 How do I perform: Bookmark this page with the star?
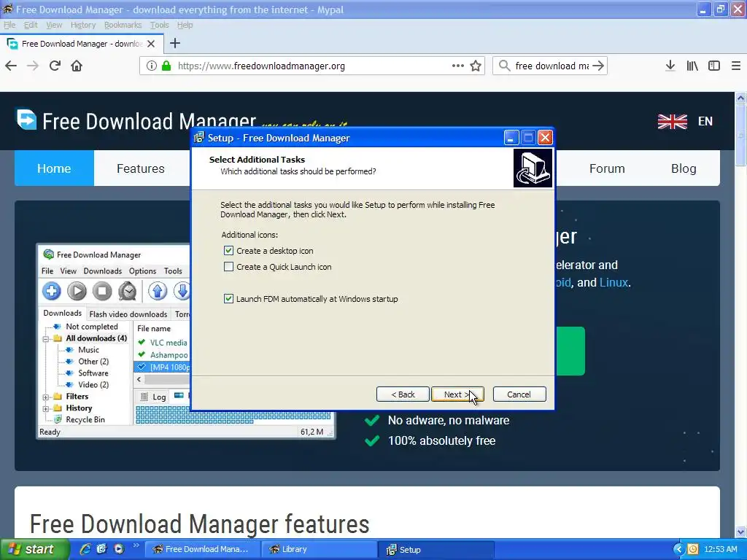(x=476, y=66)
